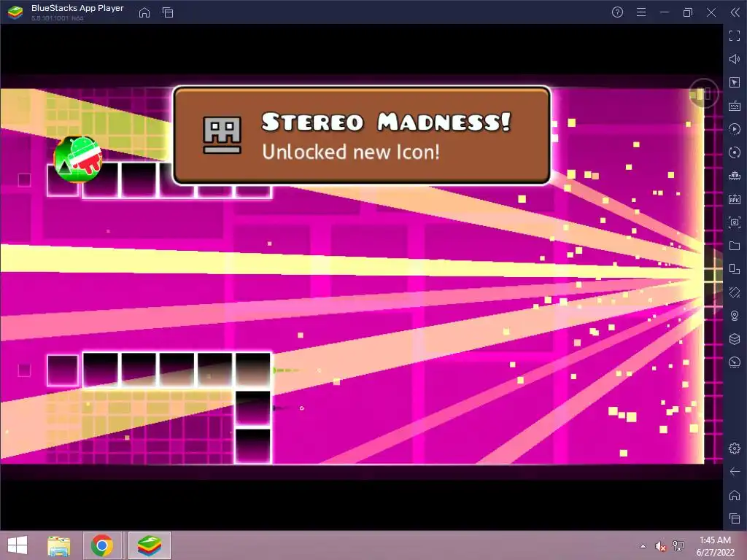Go to Android home in sidebar
747x560 pixels.
pyautogui.click(x=735, y=495)
